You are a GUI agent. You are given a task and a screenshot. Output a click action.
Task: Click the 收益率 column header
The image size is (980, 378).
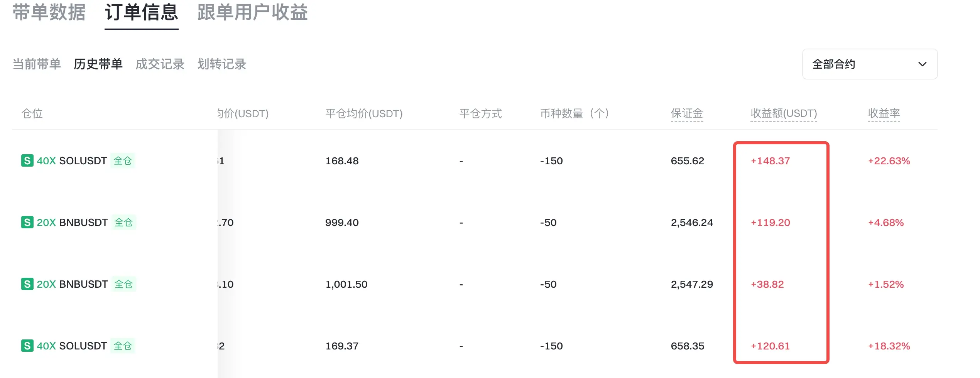884,113
